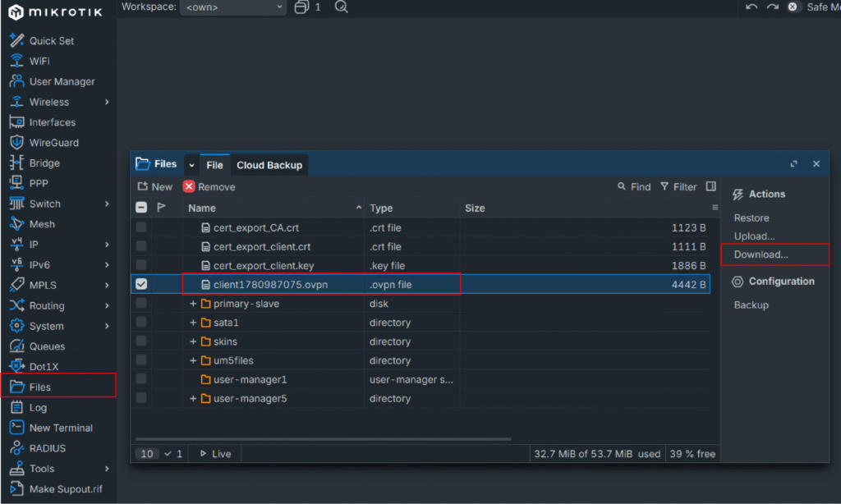Check the cert_export_client.crt row checkbox
The width and height of the screenshot is (841, 504).
click(141, 246)
